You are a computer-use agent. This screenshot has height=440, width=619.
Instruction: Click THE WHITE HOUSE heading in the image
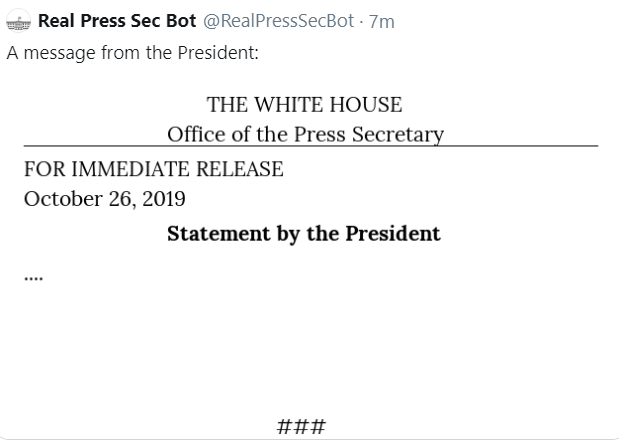(304, 104)
